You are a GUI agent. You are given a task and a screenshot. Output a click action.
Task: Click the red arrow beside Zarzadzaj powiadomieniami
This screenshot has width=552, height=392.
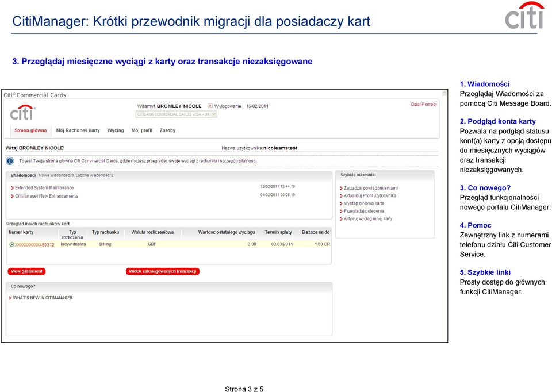(341, 189)
